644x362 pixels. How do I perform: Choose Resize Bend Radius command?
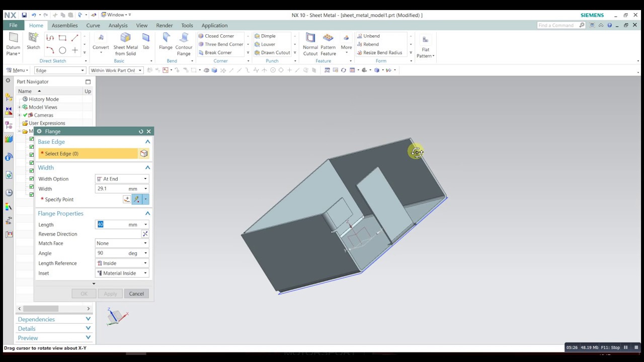click(x=379, y=52)
